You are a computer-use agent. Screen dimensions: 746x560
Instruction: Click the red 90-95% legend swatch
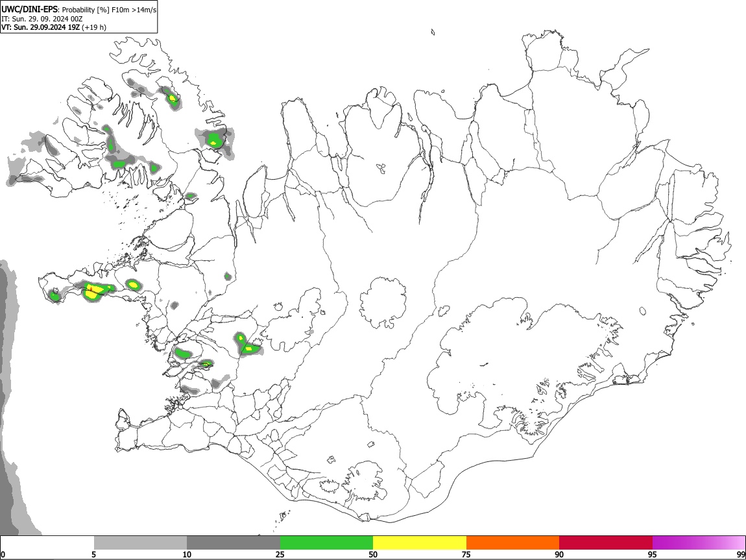606,543
